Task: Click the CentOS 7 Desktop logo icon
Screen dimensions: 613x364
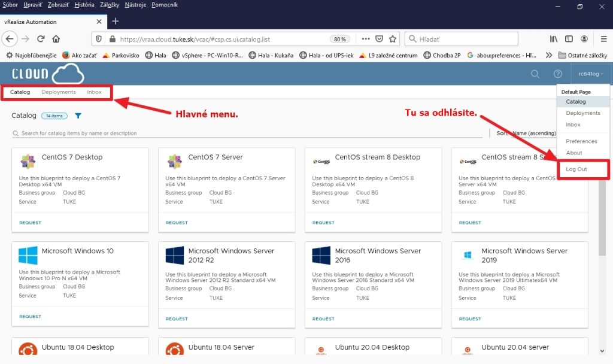Action: [x=28, y=160]
